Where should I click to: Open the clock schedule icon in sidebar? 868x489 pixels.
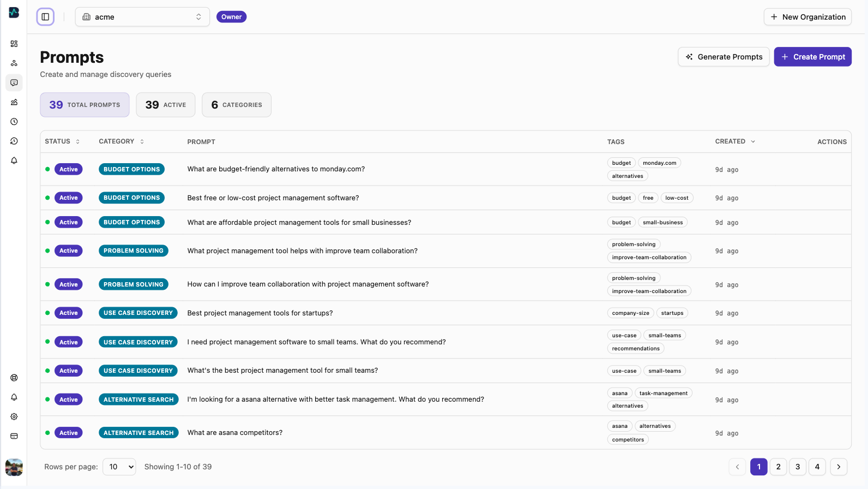pyautogui.click(x=14, y=122)
